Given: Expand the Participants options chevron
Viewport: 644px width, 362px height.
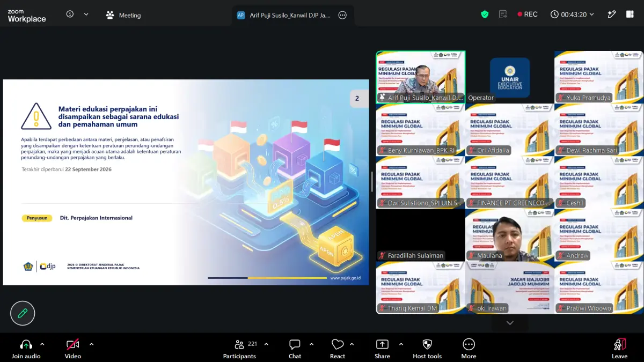Looking at the screenshot, I should (266, 344).
